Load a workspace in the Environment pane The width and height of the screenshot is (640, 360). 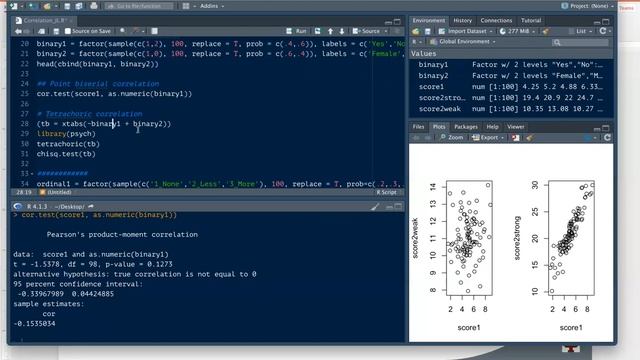tap(416, 31)
